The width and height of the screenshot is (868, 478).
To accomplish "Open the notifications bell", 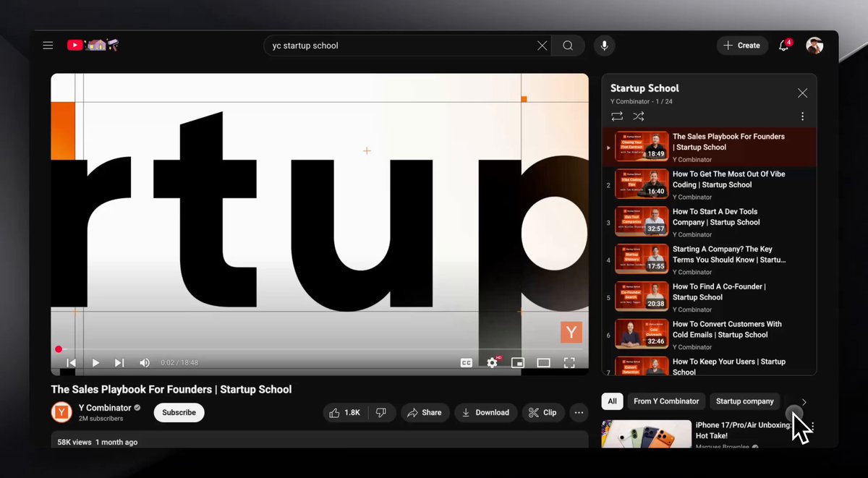I will click(x=783, y=46).
